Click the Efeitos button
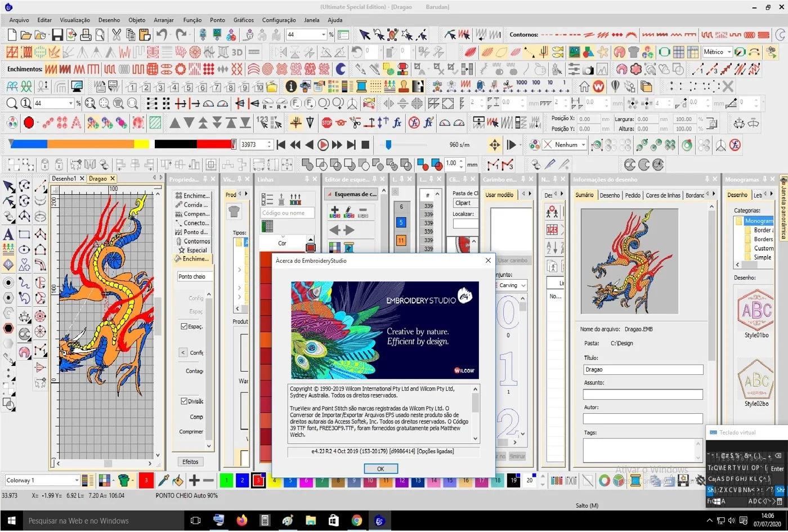This screenshot has width=788, height=532. 190,462
